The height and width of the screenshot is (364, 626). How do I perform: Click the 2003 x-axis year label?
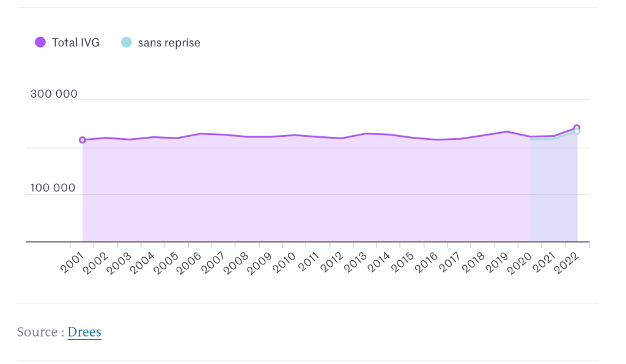tap(119, 264)
